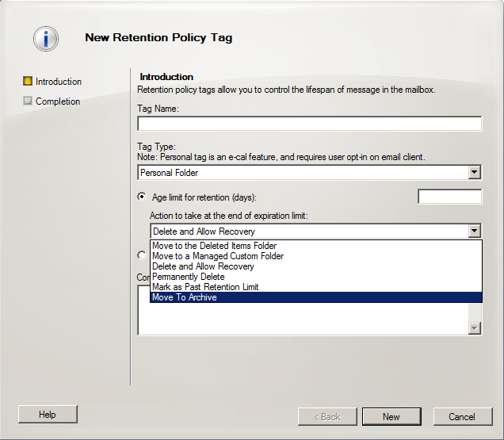The width and height of the screenshot is (504, 440).
Task: Pick Delete and Allow Recovery option
Action: [x=203, y=266]
